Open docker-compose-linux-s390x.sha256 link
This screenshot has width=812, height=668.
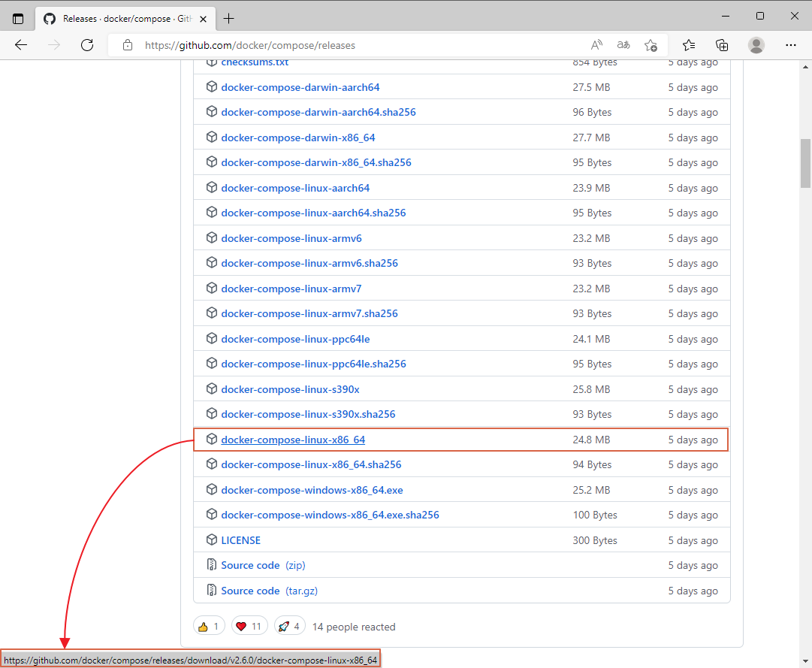click(x=308, y=414)
